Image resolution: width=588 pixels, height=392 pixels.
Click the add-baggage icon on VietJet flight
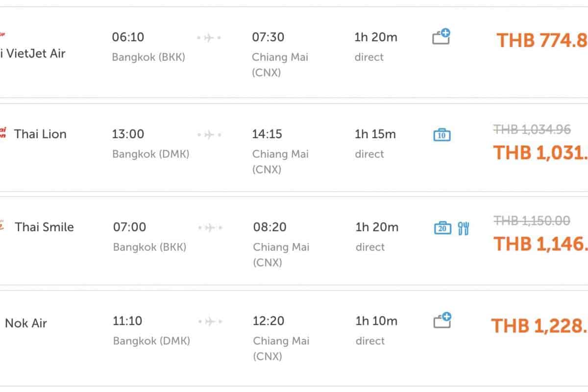[x=441, y=37]
